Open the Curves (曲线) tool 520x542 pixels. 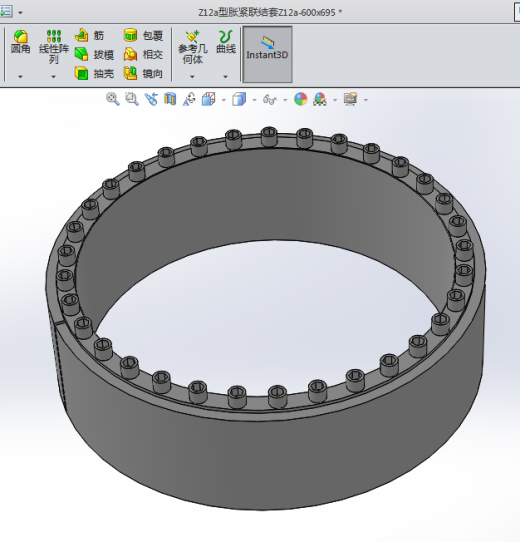click(226, 42)
